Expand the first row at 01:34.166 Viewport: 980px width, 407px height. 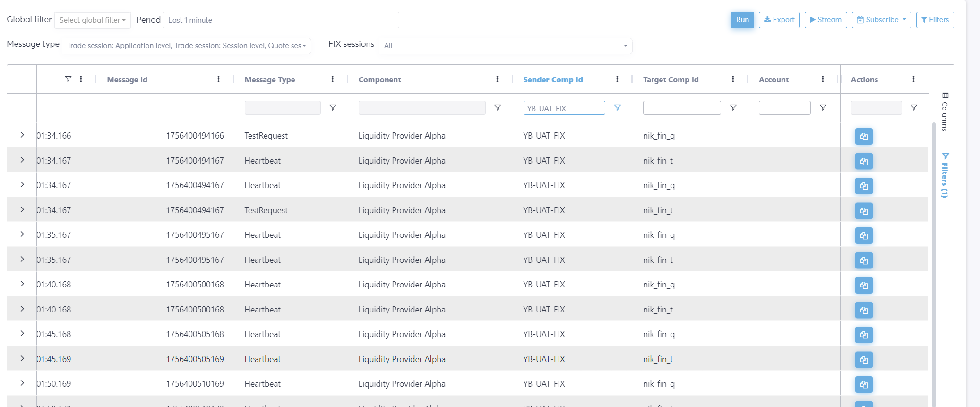click(22, 135)
